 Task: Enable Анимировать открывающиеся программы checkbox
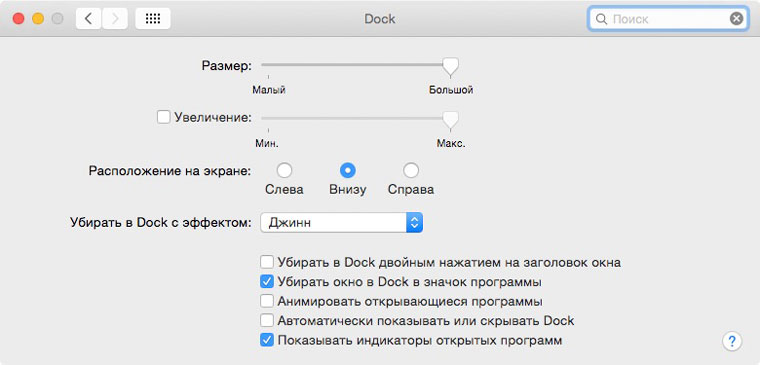(267, 301)
